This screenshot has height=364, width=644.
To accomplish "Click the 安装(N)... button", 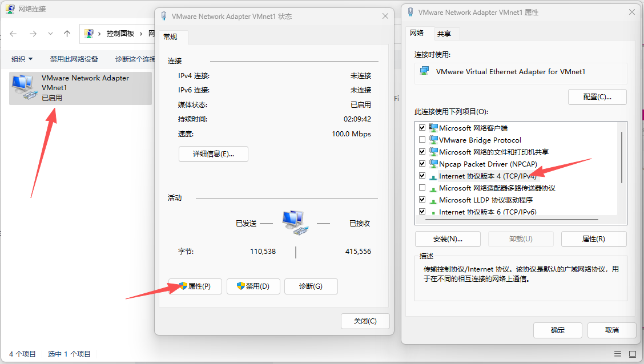I will [x=448, y=239].
